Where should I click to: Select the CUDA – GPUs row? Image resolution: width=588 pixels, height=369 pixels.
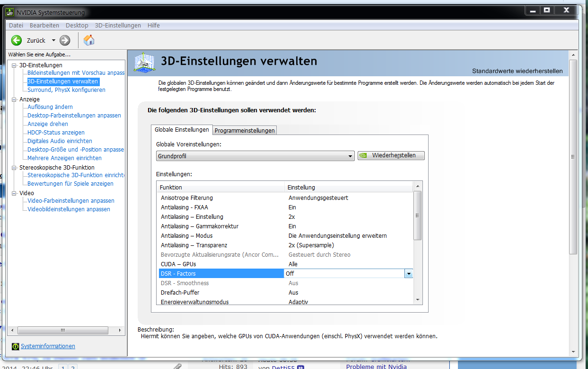coord(286,264)
